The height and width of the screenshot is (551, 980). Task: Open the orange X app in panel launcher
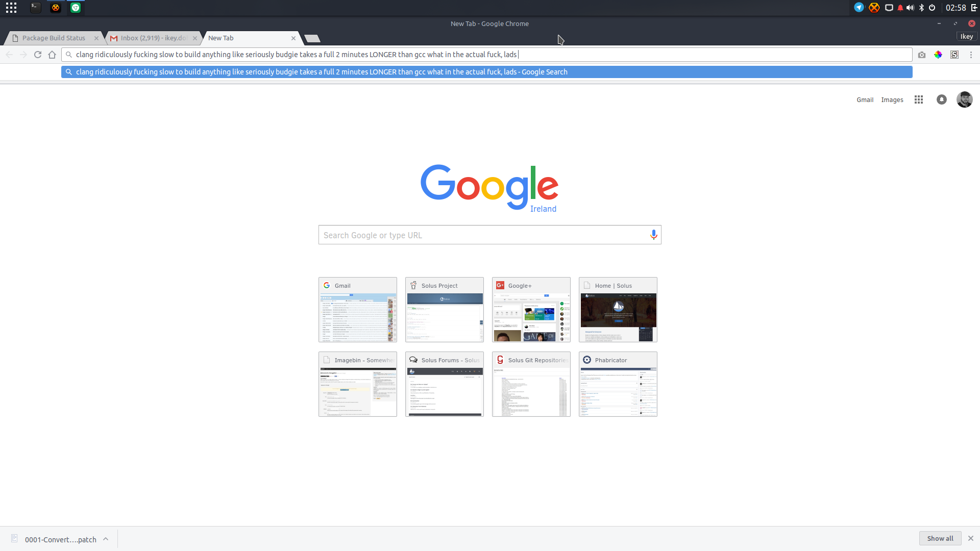coord(56,8)
